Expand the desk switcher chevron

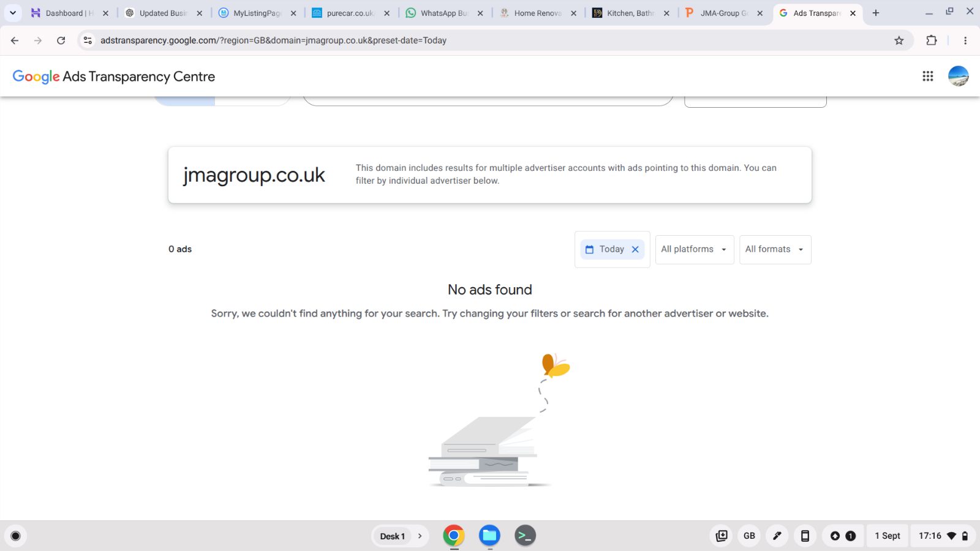[x=420, y=536]
